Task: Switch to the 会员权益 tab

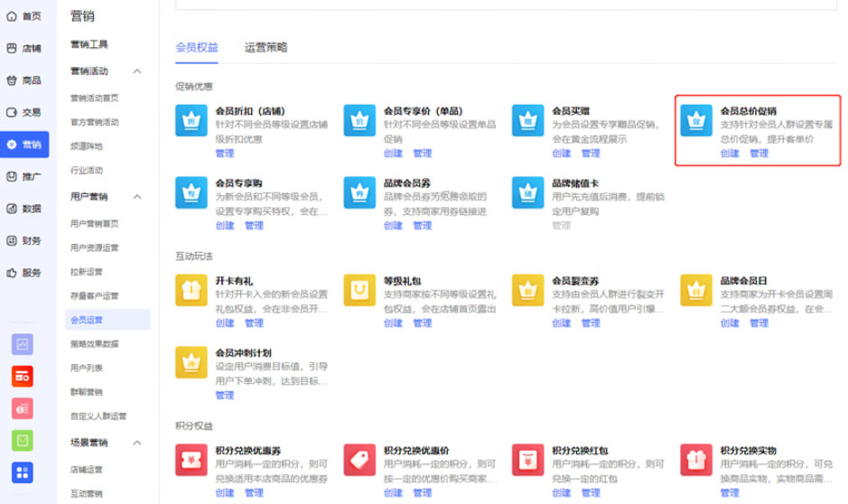Action: click(x=197, y=48)
